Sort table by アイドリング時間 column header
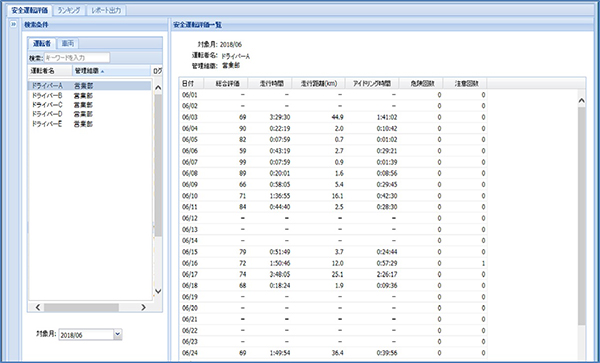Viewport: 600px width, 363px height. pos(372,83)
